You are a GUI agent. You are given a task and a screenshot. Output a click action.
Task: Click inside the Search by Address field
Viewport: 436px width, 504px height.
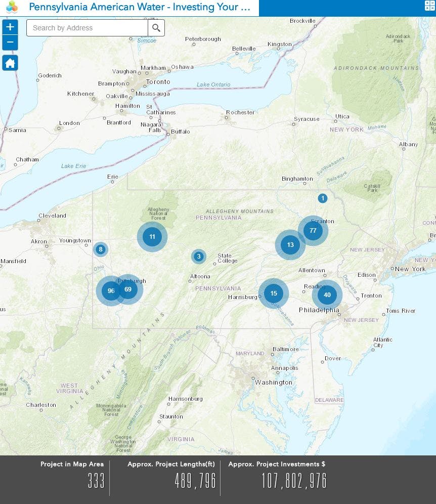(86, 28)
